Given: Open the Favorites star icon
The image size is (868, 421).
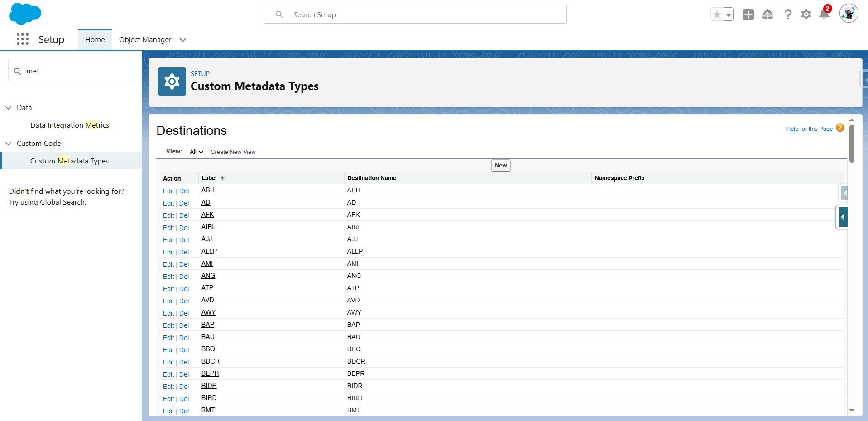Looking at the screenshot, I should tap(717, 15).
